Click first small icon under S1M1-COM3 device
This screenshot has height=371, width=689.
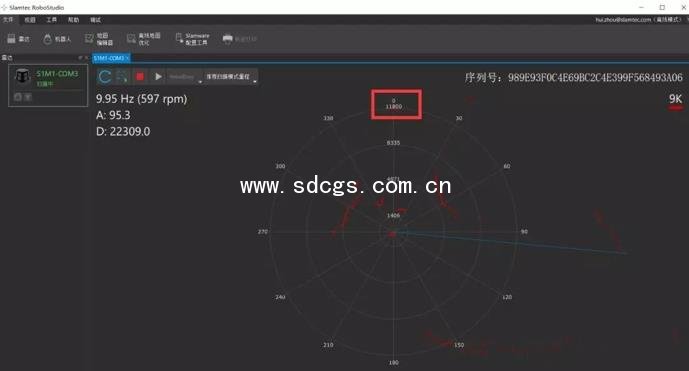pos(18,97)
